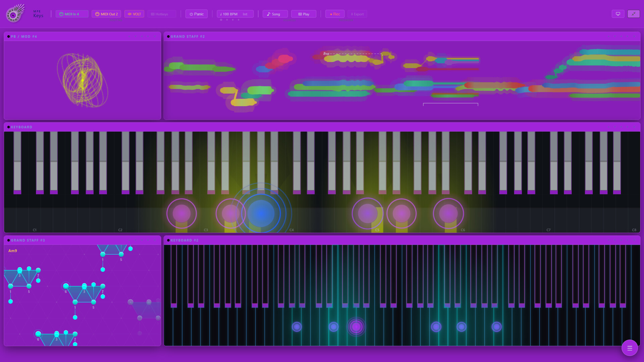644x362 pixels.
Task: Switch the Int clock source
Action: click(x=245, y=14)
